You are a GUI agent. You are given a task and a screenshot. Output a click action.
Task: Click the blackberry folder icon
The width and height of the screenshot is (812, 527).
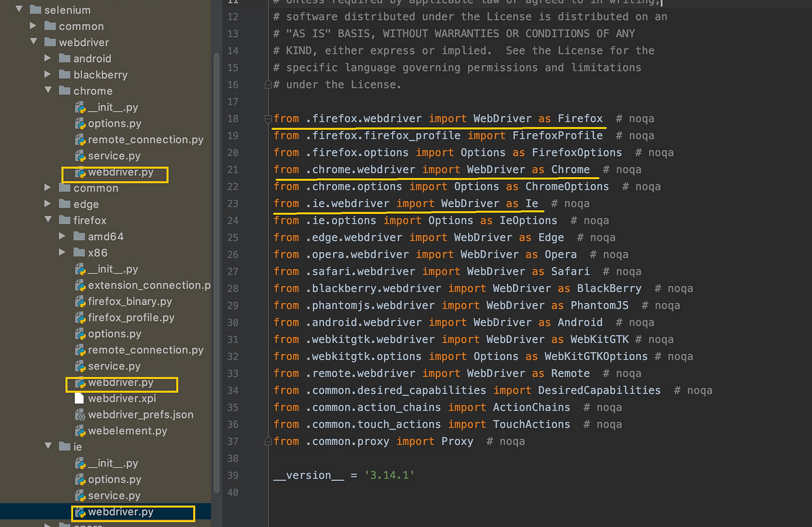point(64,74)
